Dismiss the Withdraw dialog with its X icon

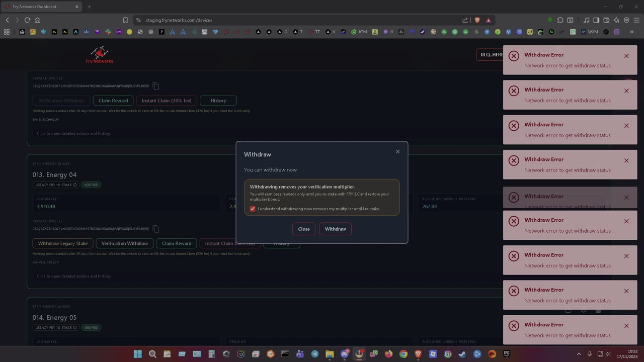click(x=397, y=151)
